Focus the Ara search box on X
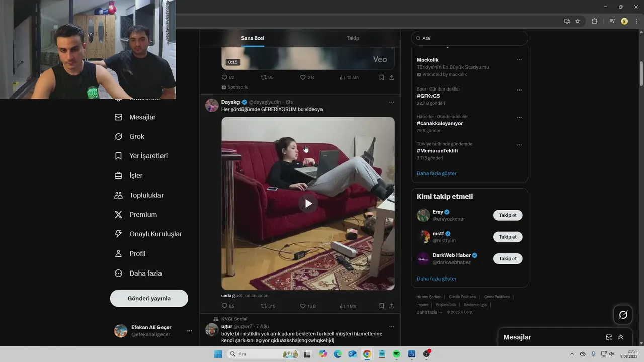 click(x=469, y=38)
